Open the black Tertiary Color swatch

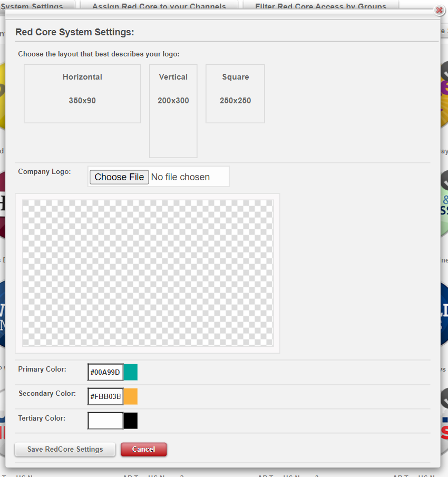click(x=131, y=421)
